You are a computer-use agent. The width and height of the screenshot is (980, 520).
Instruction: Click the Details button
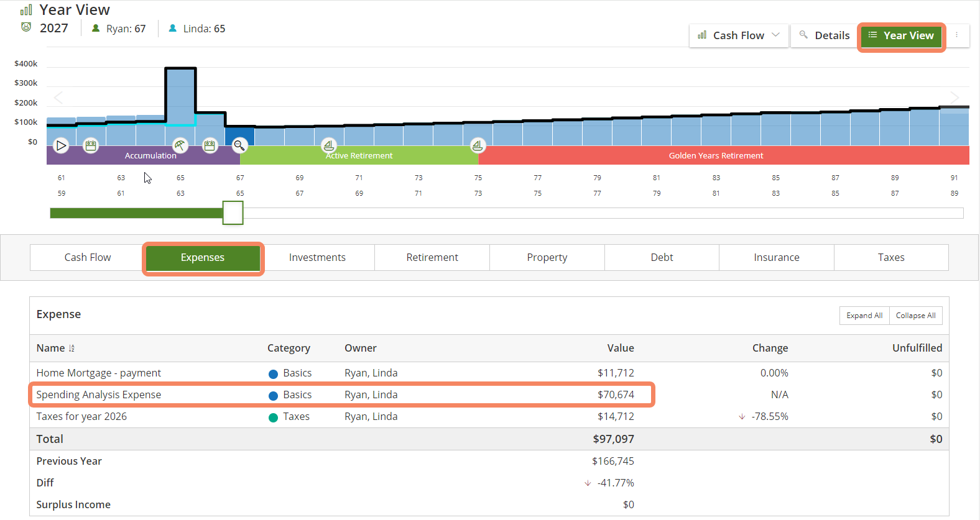tap(824, 35)
